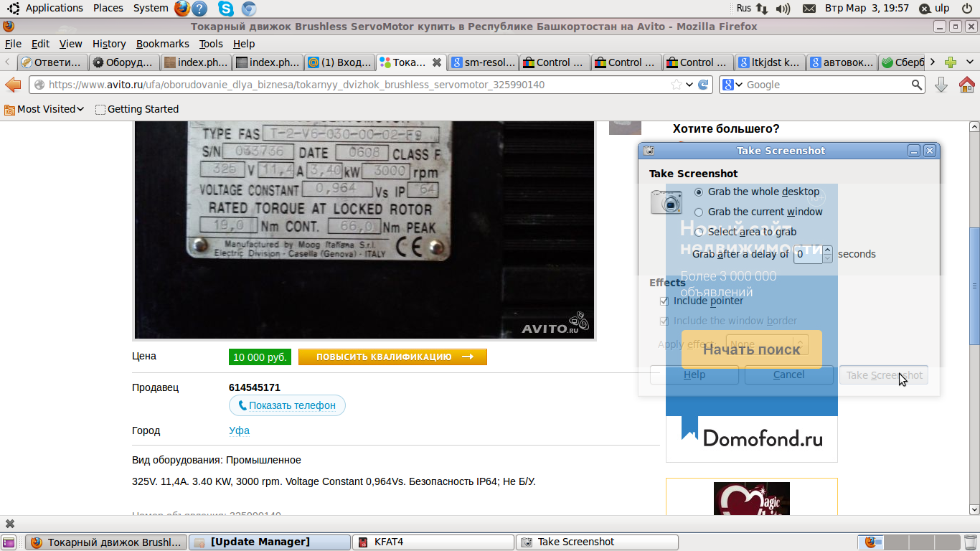The width and height of the screenshot is (980, 551).
Task: Cancel the Take Screenshot dialog
Action: tap(789, 375)
